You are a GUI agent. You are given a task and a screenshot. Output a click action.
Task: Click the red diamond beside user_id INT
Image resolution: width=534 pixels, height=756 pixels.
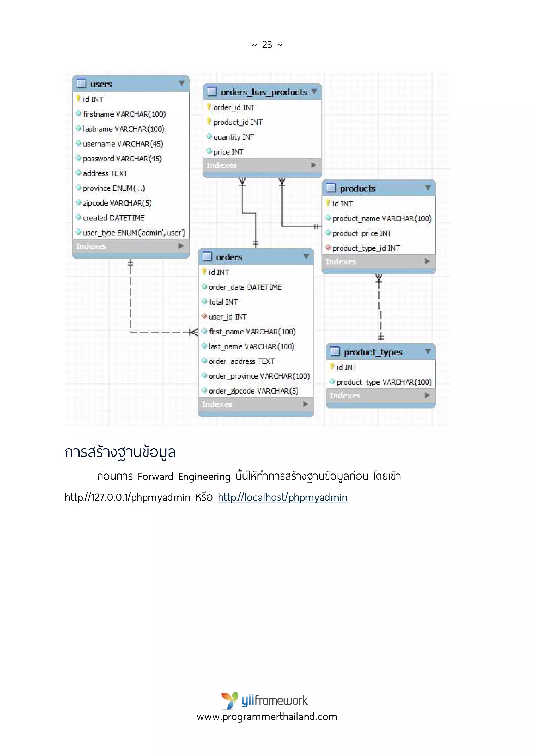coord(204,316)
